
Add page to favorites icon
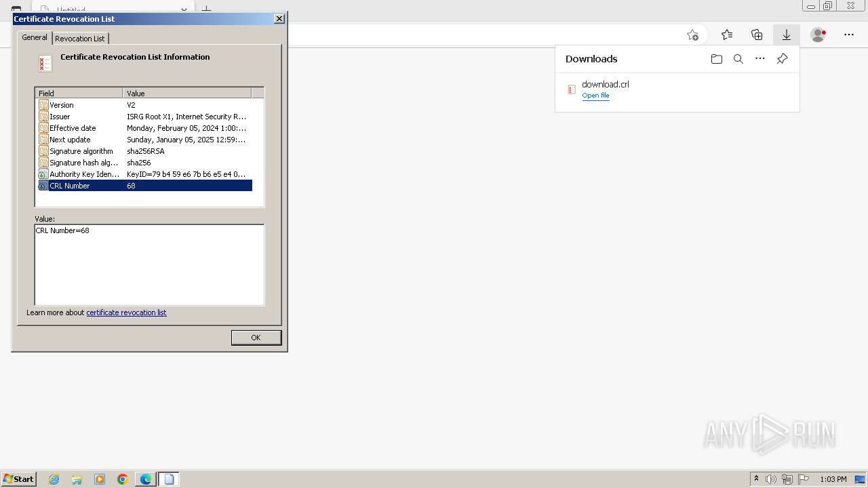click(692, 35)
